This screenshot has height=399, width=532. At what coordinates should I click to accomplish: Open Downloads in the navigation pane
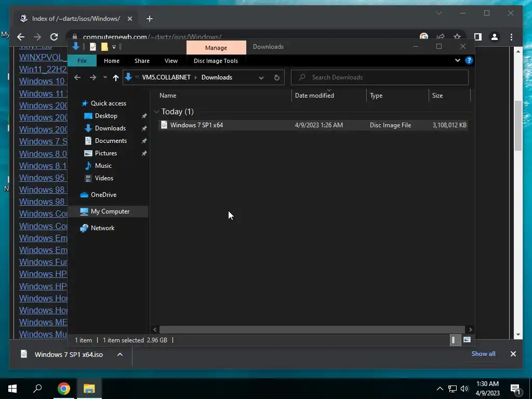pos(110,128)
